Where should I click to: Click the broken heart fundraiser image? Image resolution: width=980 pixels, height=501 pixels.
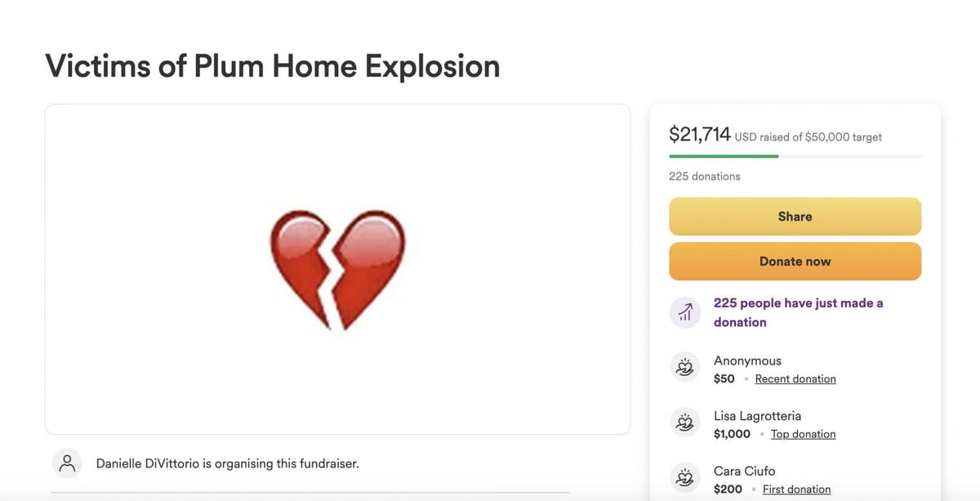tap(337, 270)
